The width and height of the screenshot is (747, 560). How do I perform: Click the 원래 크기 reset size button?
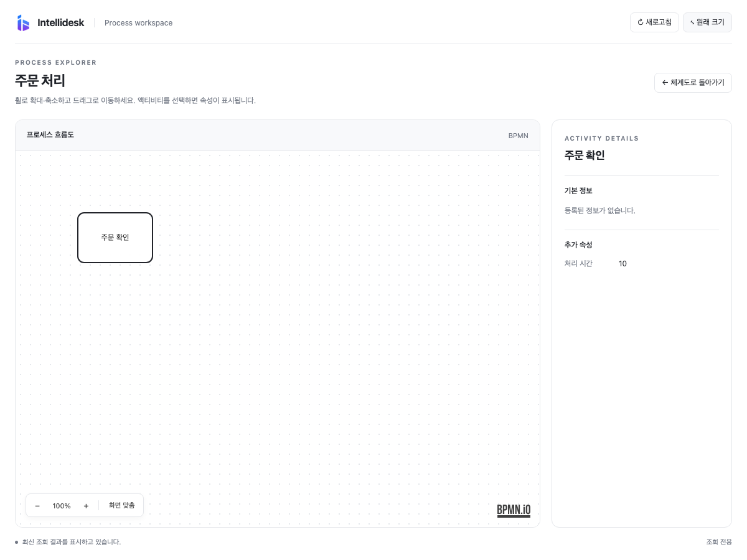pos(707,22)
